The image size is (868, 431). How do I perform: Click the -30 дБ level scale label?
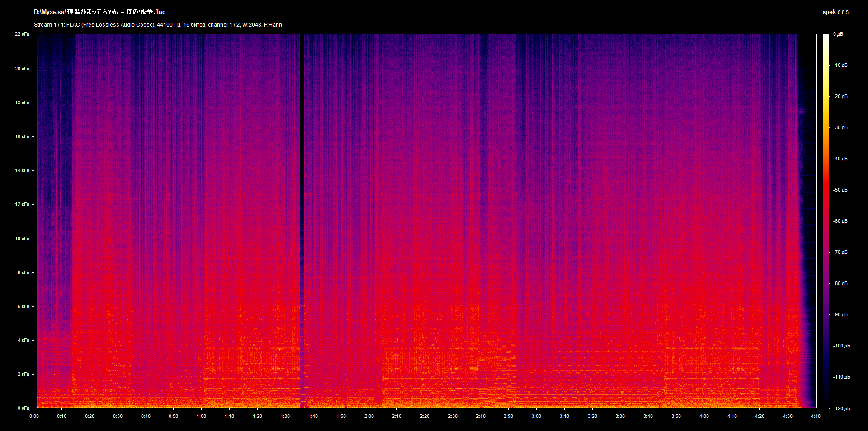840,127
